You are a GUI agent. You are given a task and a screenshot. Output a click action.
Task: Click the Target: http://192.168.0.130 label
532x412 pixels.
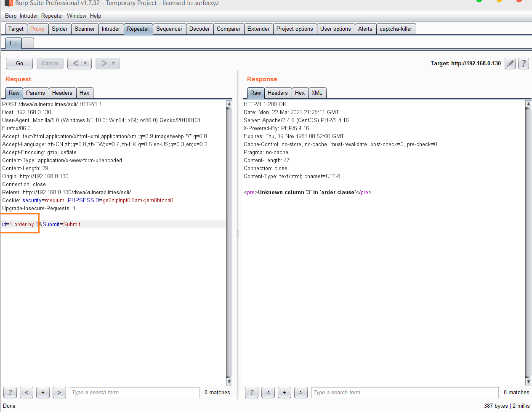coord(465,63)
